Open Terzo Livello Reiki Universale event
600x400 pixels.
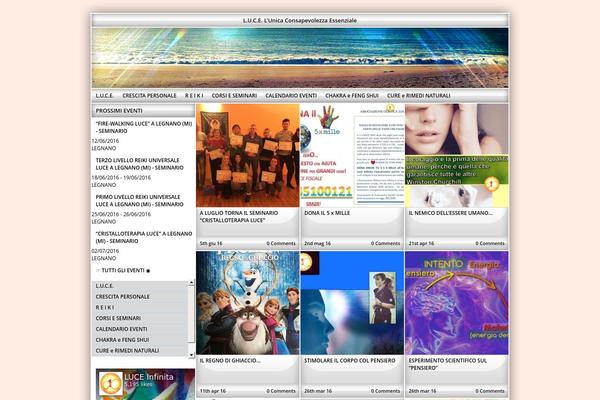tap(140, 164)
